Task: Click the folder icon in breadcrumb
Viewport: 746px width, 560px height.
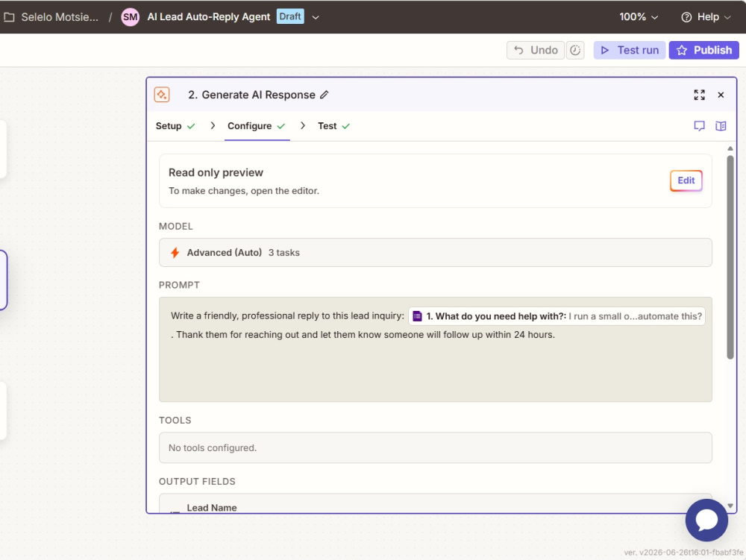Action: point(9,17)
